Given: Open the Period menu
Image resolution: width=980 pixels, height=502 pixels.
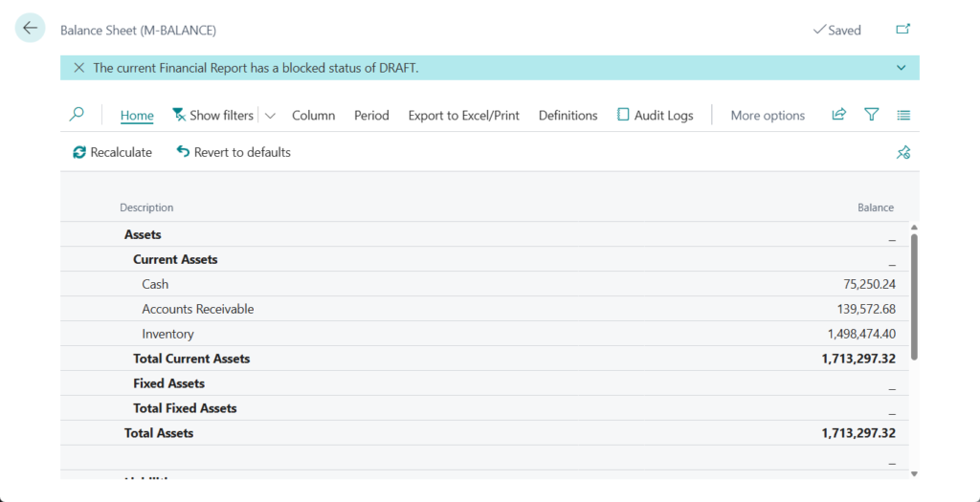Looking at the screenshot, I should [371, 116].
